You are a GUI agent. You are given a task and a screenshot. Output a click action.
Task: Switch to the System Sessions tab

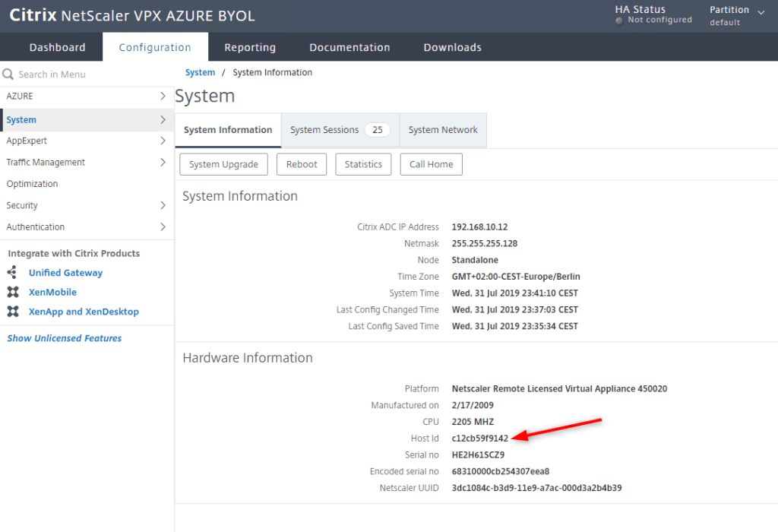340,130
